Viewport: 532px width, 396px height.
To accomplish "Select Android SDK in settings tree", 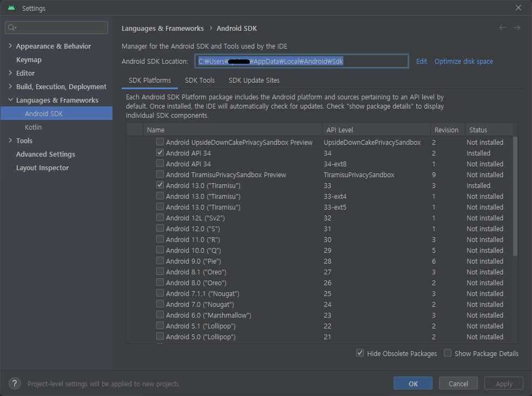I will point(56,113).
